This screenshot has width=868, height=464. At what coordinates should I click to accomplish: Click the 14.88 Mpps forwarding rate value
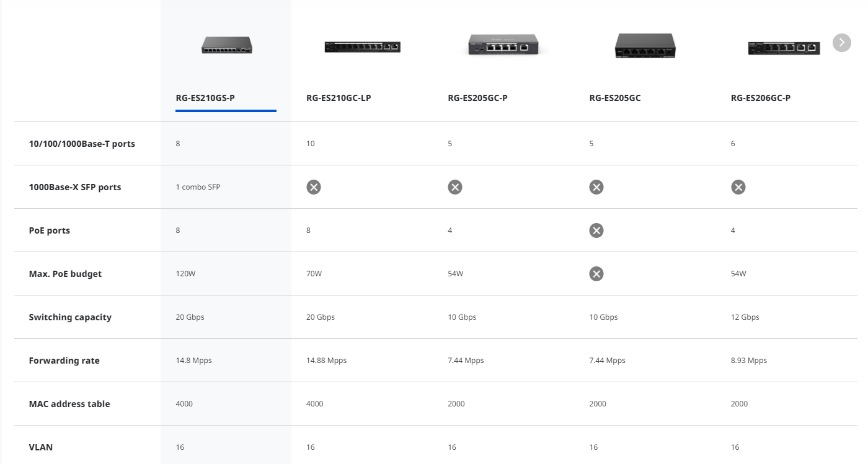[327, 361]
